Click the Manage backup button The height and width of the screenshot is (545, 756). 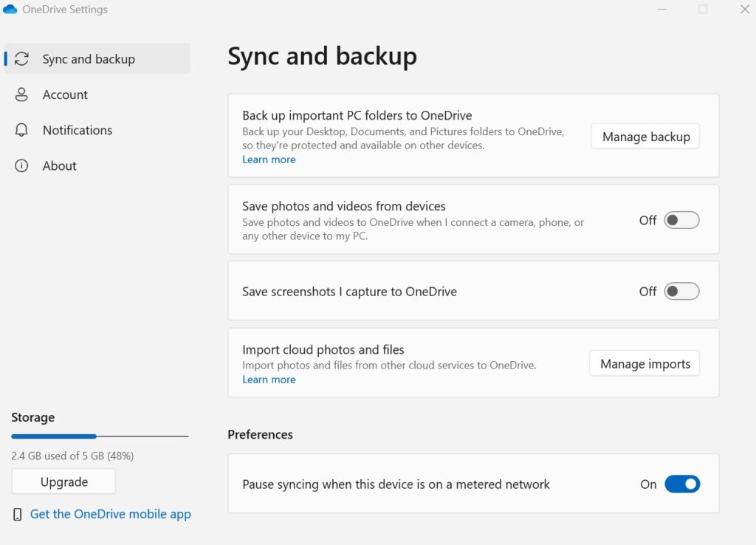(645, 137)
